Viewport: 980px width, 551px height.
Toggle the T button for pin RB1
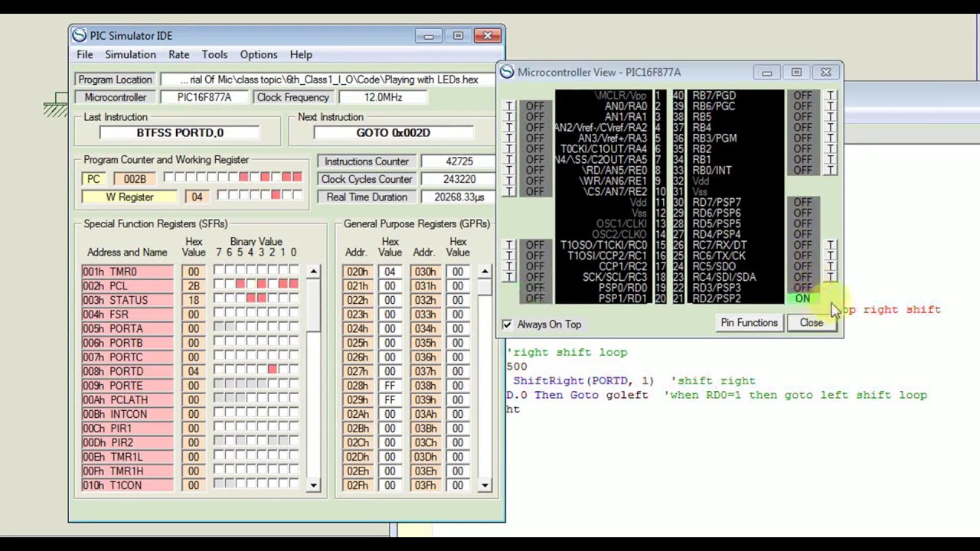tap(831, 160)
